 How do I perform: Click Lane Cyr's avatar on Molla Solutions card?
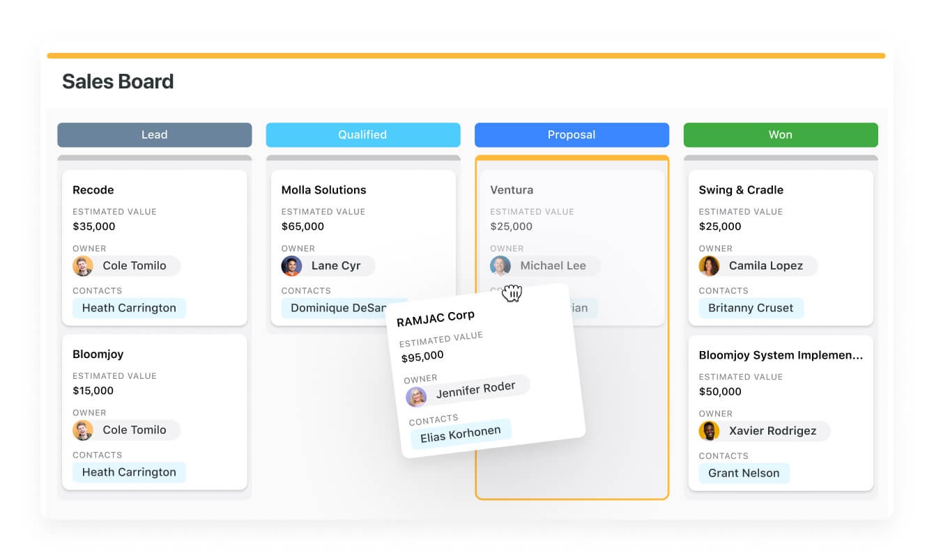click(291, 266)
